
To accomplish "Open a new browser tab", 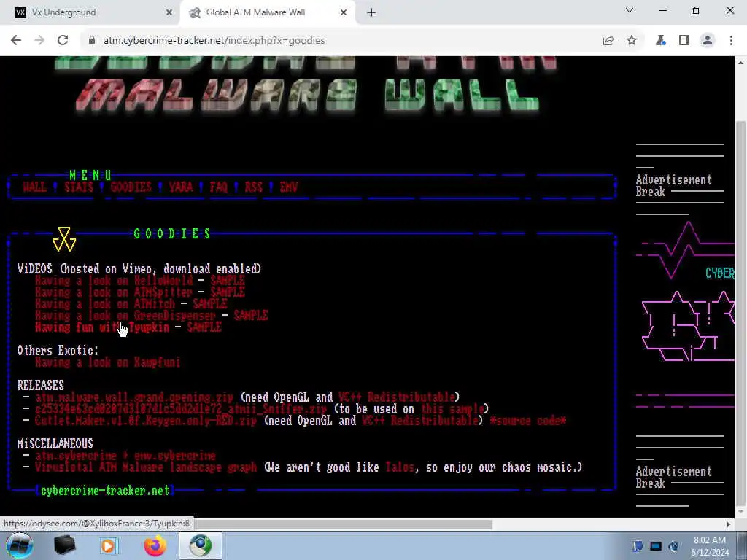I will (x=371, y=13).
